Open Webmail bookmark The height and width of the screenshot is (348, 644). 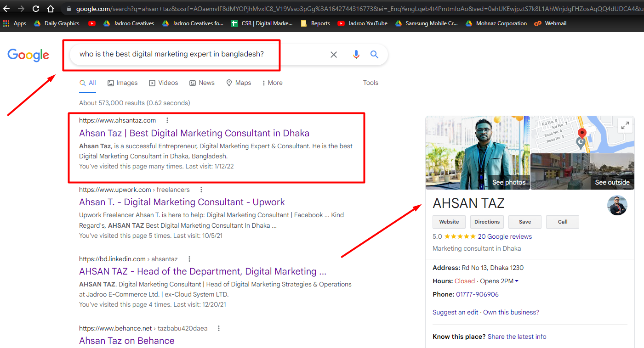pos(550,23)
